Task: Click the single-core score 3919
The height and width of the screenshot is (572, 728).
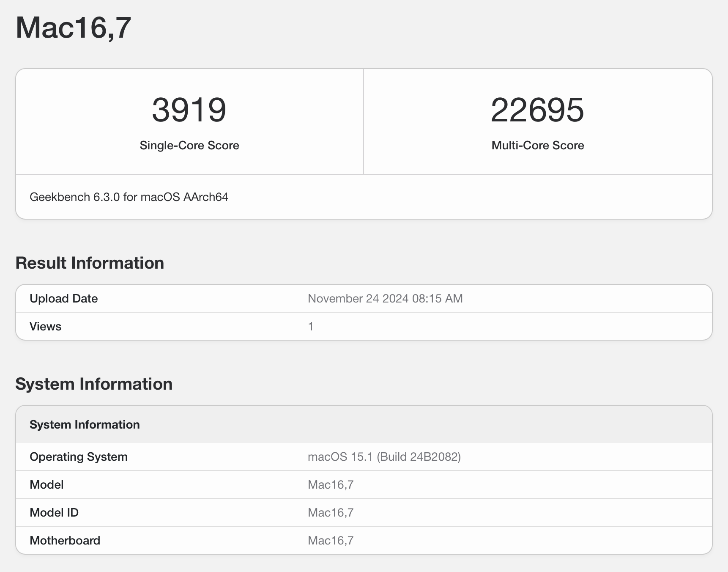Action: point(189,110)
